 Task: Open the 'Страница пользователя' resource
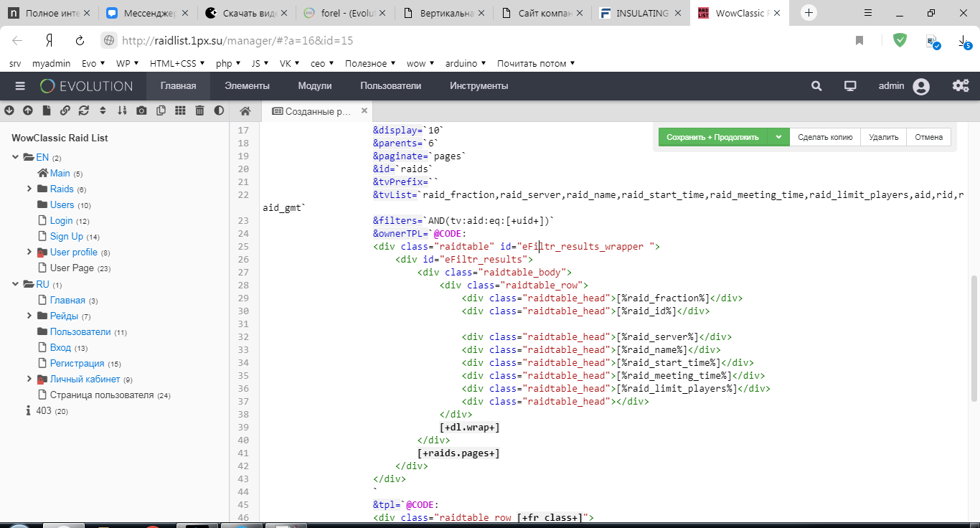pyautogui.click(x=102, y=395)
